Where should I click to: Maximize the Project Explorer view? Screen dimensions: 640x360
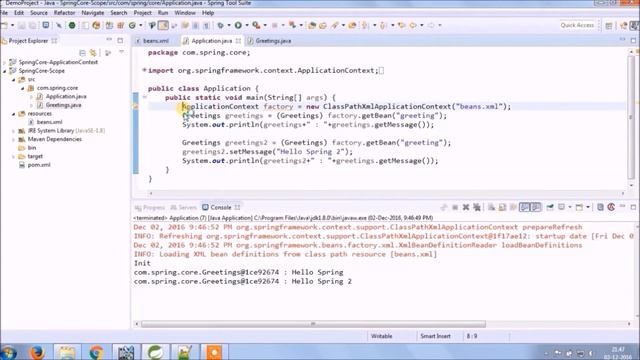pyautogui.click(x=120, y=40)
